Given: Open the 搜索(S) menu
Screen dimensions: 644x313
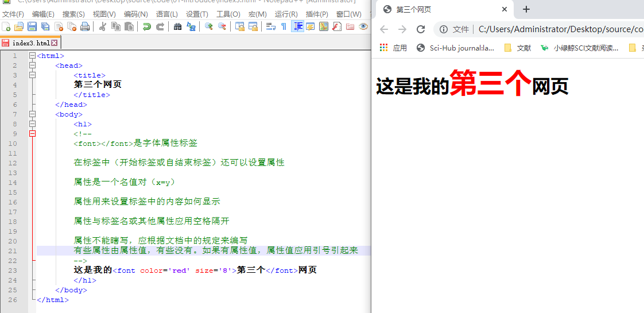Looking at the screenshot, I should pos(73,14).
